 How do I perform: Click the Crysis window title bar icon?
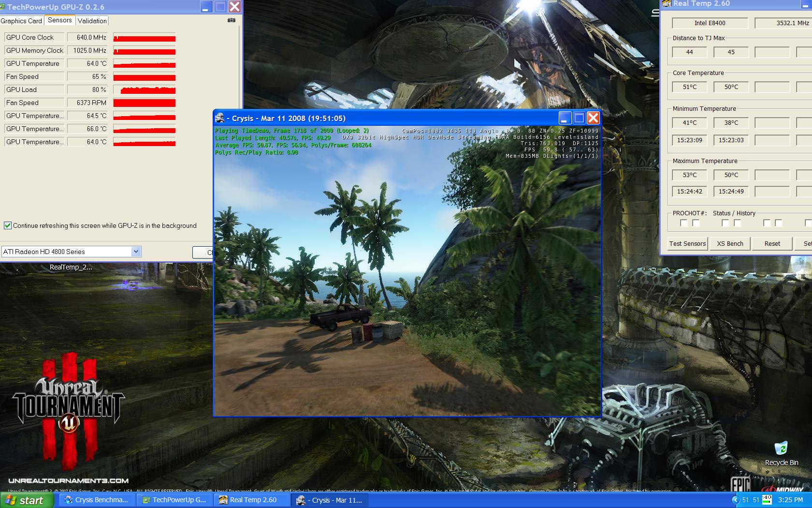click(220, 118)
